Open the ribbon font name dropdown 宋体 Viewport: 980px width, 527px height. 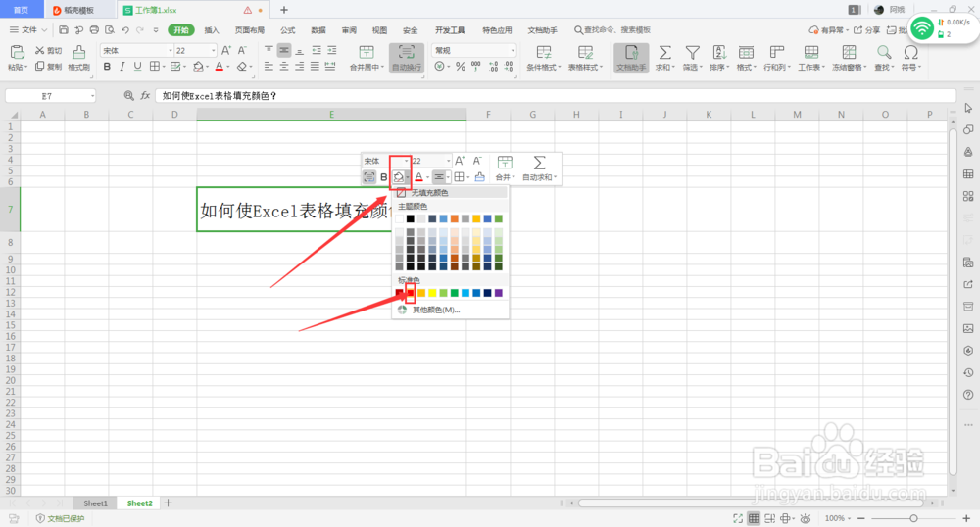pos(171,51)
